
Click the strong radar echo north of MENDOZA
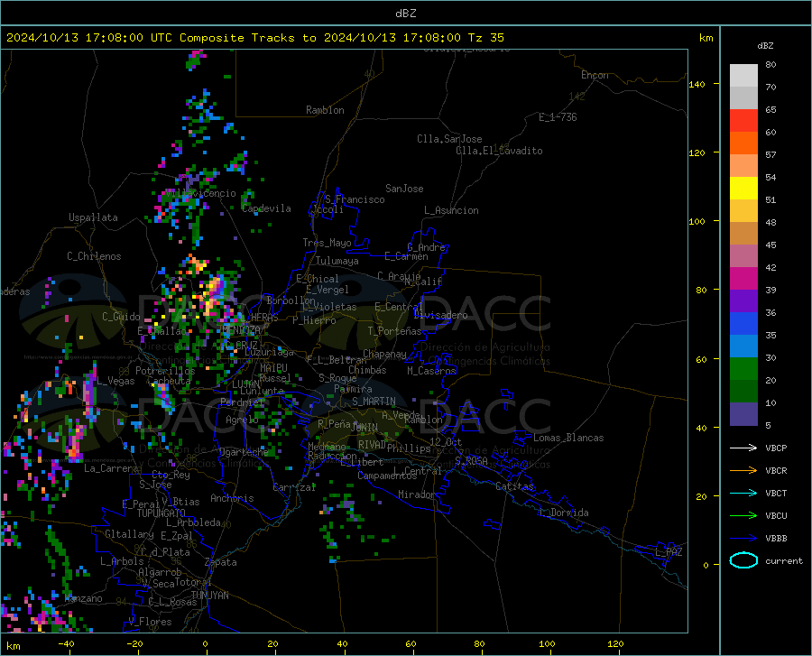pyautogui.click(x=213, y=295)
